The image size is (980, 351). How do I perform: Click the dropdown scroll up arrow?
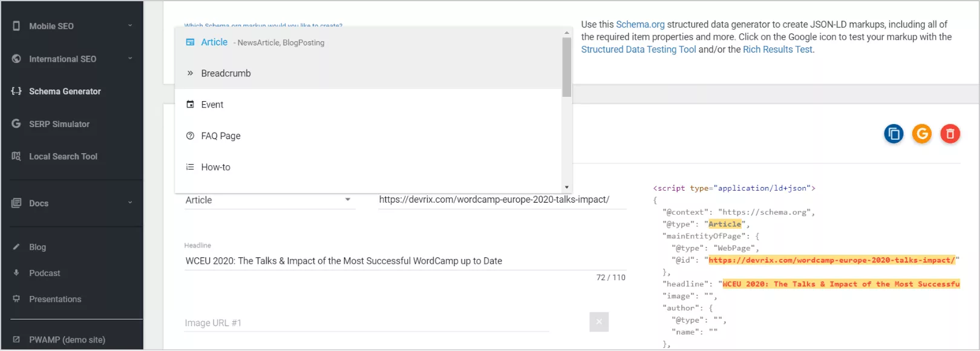point(567,33)
